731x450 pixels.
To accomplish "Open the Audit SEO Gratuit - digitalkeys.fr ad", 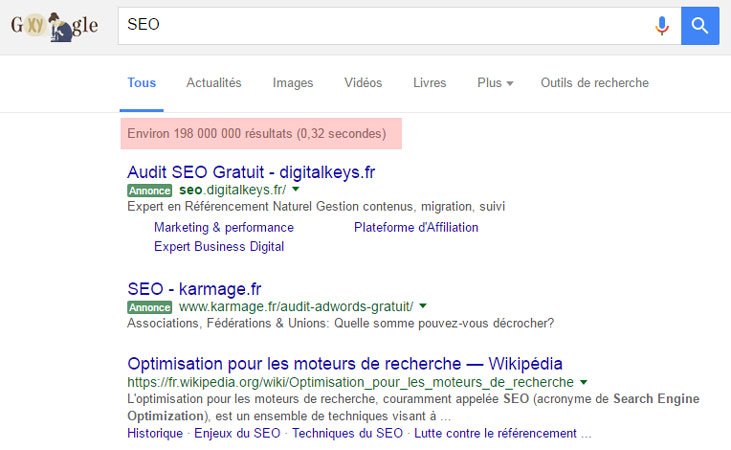I will pos(251,172).
